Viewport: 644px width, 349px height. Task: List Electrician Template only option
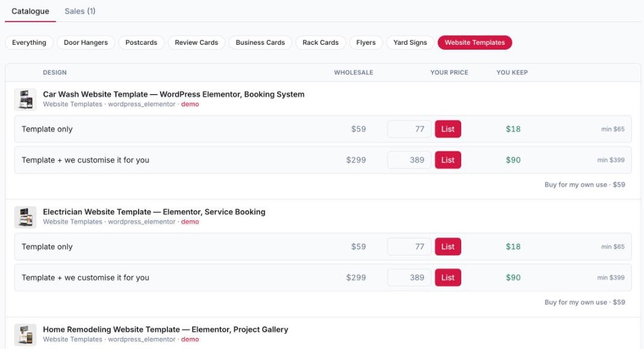tap(448, 247)
